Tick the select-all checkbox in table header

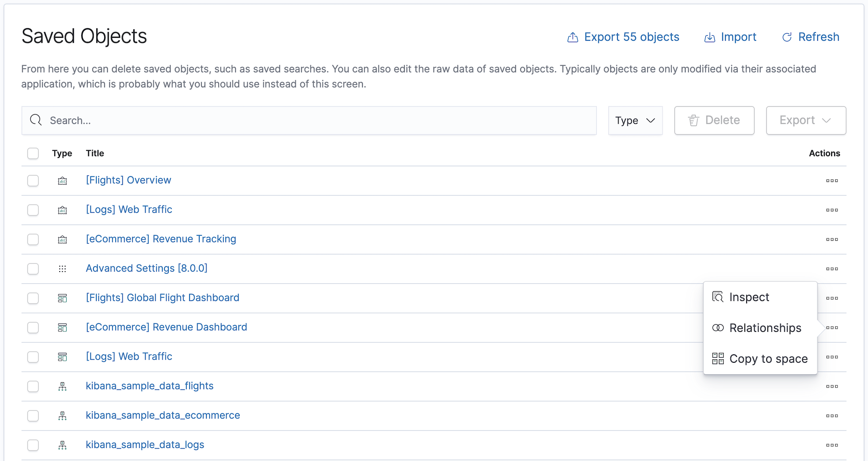pyautogui.click(x=33, y=153)
